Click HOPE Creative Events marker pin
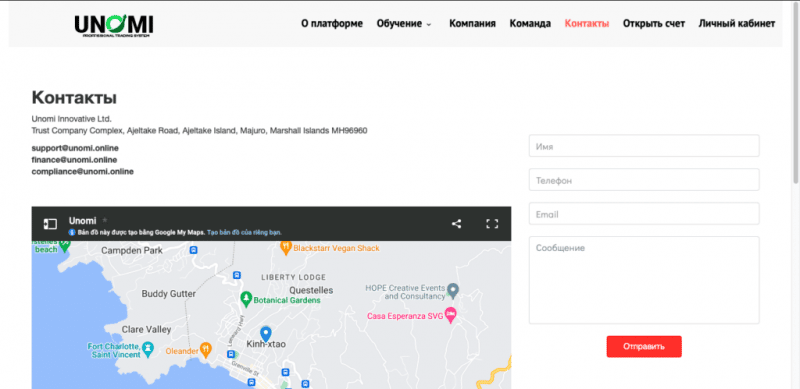Screen dimensions: 800x389 coord(453,291)
